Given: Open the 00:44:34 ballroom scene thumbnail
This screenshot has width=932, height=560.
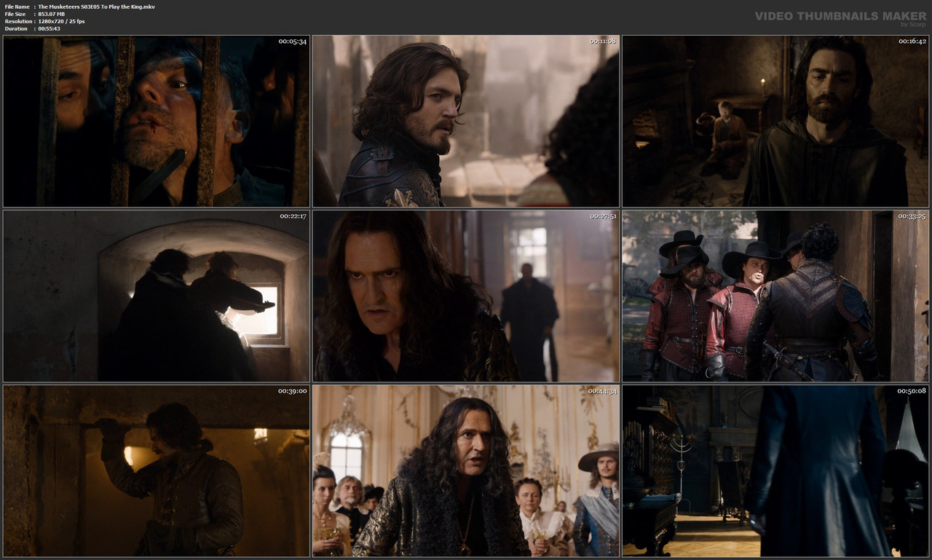Looking at the screenshot, I should click(466, 470).
